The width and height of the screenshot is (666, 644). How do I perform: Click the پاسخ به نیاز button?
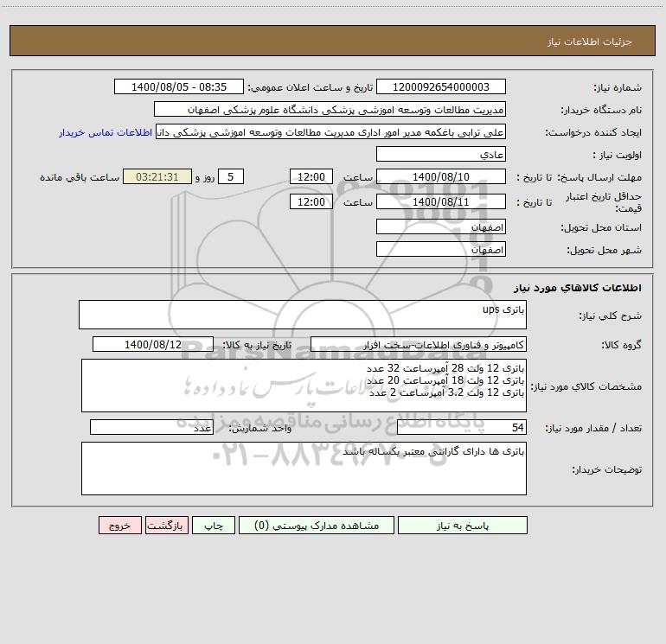(462, 525)
